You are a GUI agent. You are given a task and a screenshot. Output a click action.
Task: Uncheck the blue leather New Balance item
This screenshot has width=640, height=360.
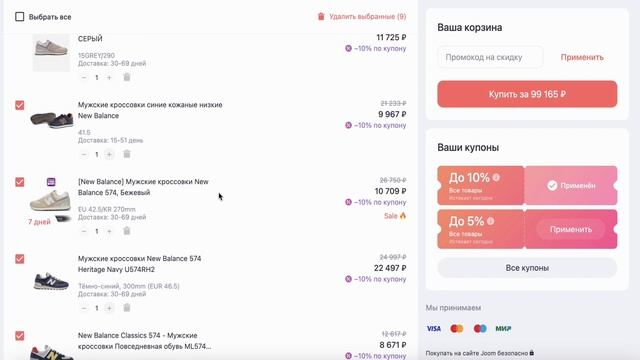point(20,105)
